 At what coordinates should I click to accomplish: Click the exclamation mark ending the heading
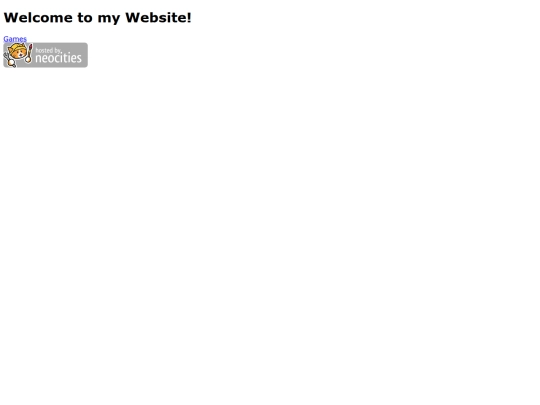pos(189,18)
